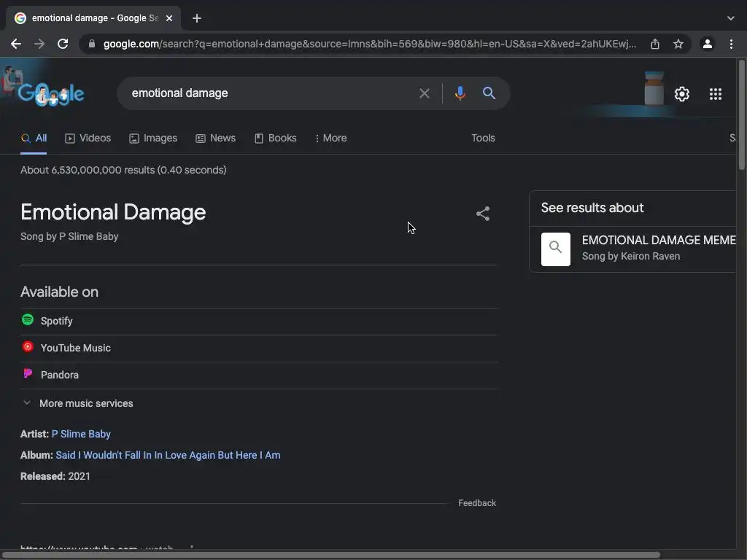The width and height of the screenshot is (747, 560).
Task: Select the All results tab
Action: [x=34, y=138]
